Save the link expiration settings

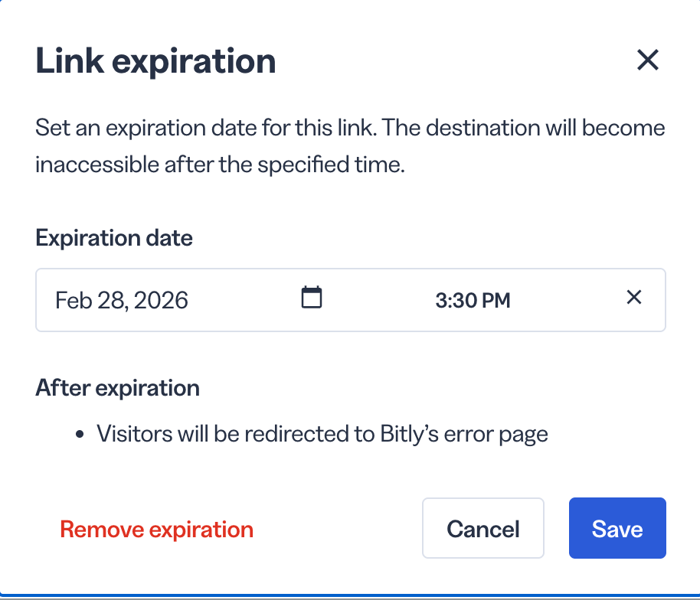pos(617,528)
